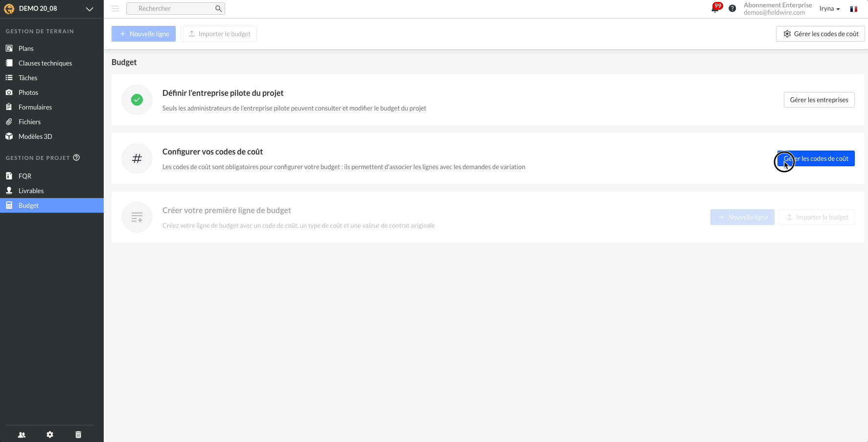The height and width of the screenshot is (442, 868).
Task: Click the trash bin icon in sidebar footer
Action: (78, 435)
